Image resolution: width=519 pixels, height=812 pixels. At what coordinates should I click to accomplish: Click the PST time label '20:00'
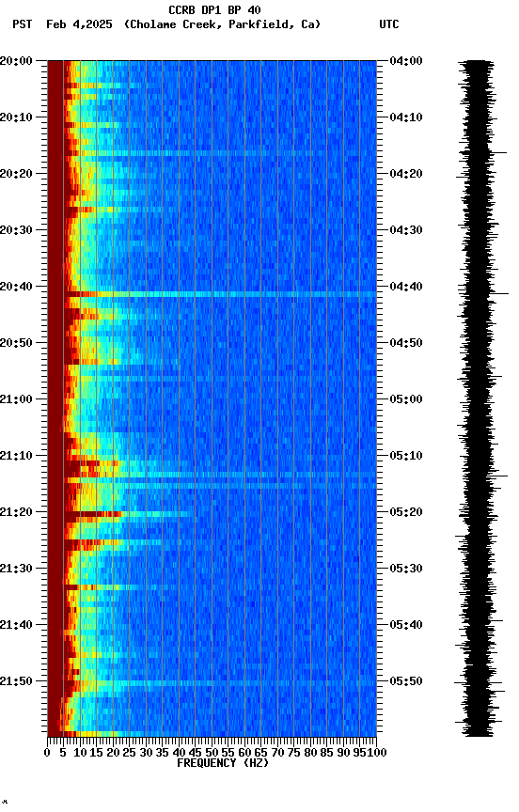tap(16, 61)
